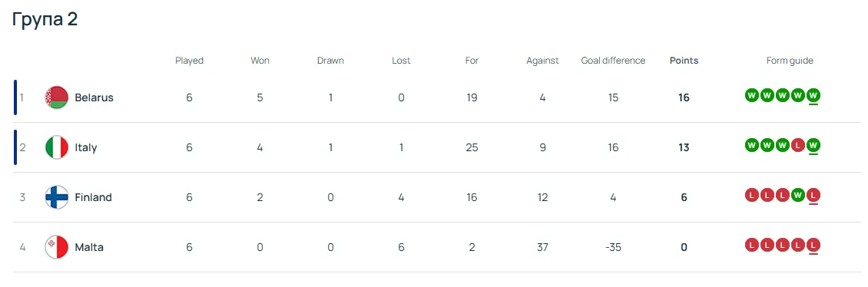Select Italy's red L form badge
Viewport: 868px width, 287px height.
point(797,146)
